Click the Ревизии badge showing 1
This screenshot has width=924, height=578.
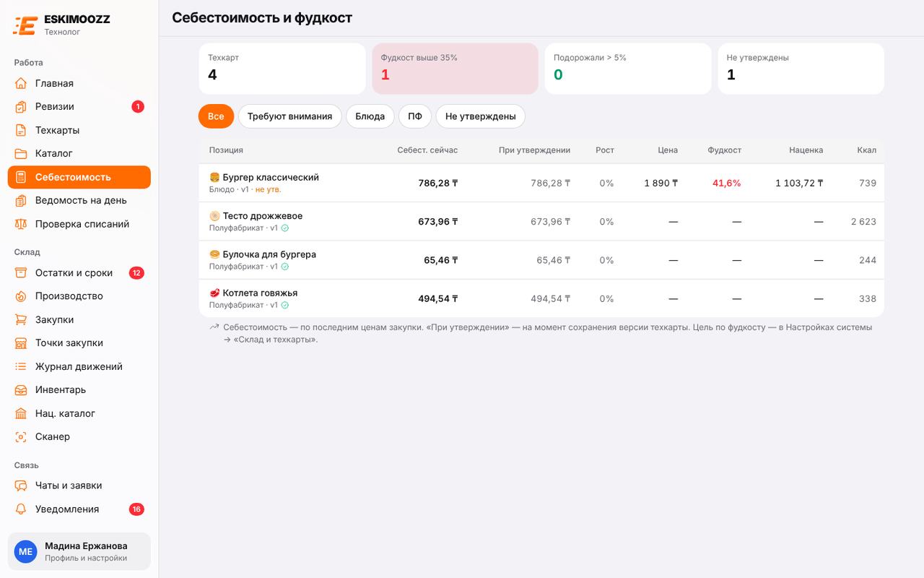click(138, 107)
